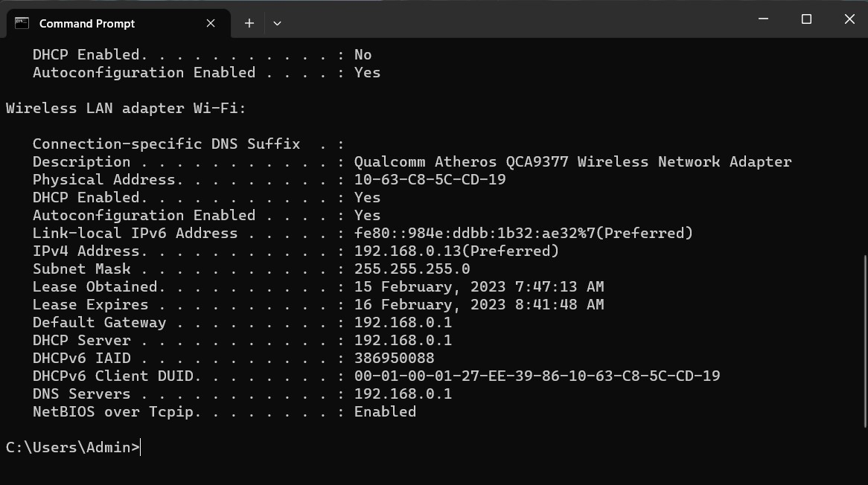Click the NetBIOS over Tcpip Enabled value
868x485 pixels.
pyautogui.click(x=385, y=411)
